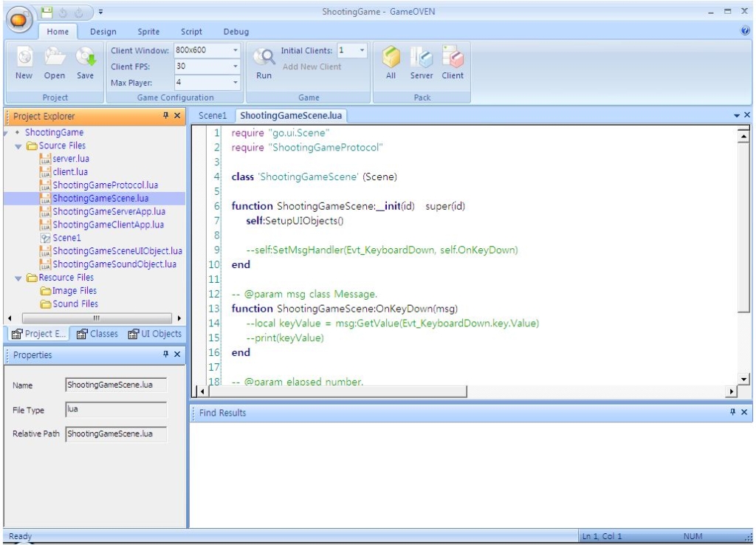Open Client Window resolution dropdown
This screenshot has height=545, width=756.
tap(236, 50)
